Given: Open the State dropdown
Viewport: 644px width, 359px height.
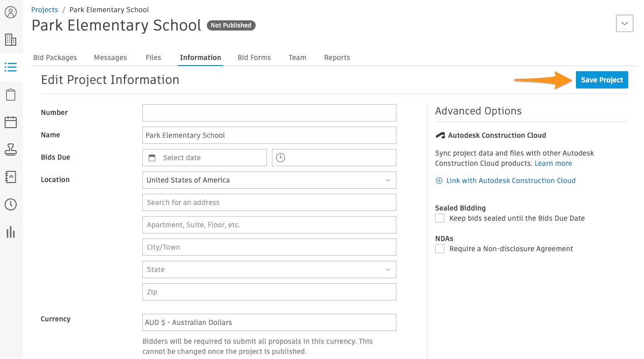Looking at the screenshot, I should (x=269, y=270).
